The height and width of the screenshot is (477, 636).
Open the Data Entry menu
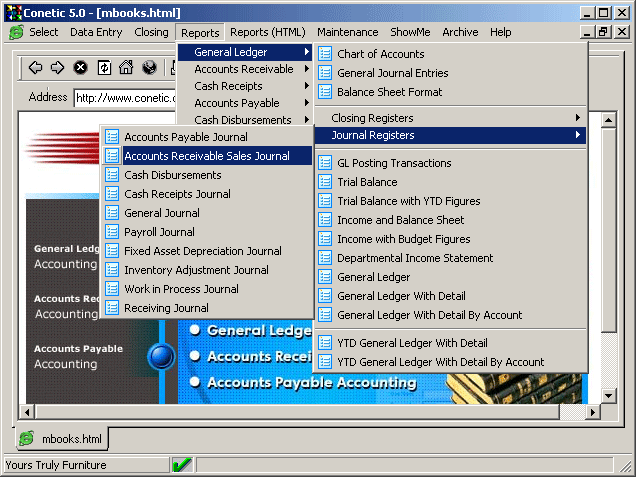[x=96, y=32]
